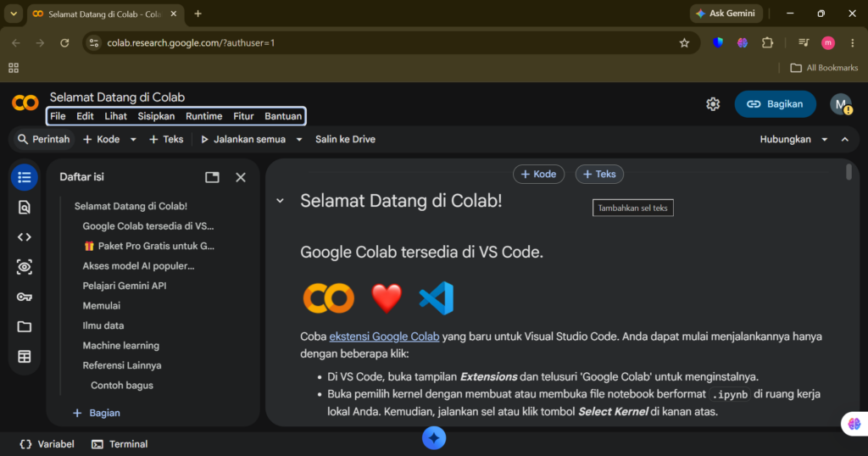Viewport: 868px width, 456px height.
Task: Open the Lihat menu
Action: pos(115,116)
